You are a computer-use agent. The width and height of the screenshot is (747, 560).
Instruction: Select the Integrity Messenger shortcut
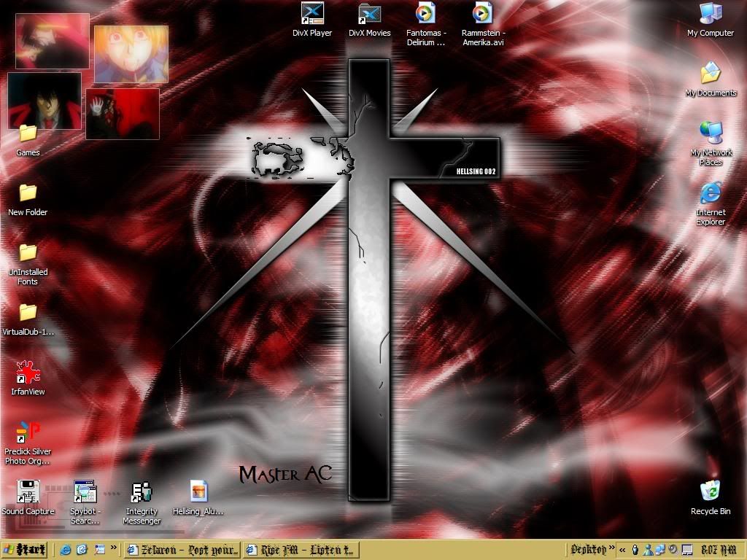click(142, 502)
